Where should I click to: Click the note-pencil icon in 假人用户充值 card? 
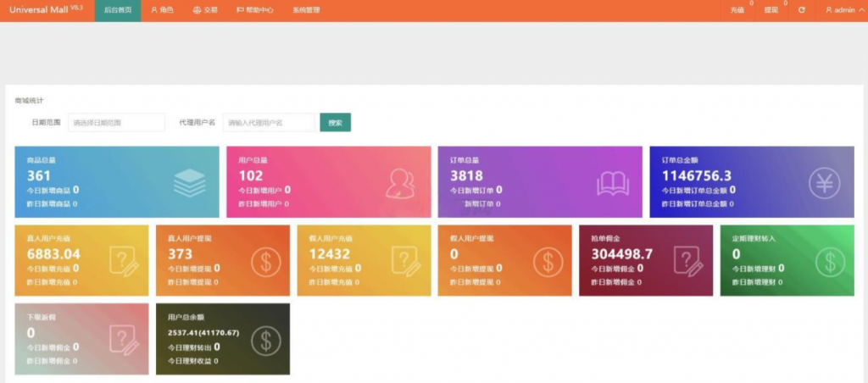point(407,262)
